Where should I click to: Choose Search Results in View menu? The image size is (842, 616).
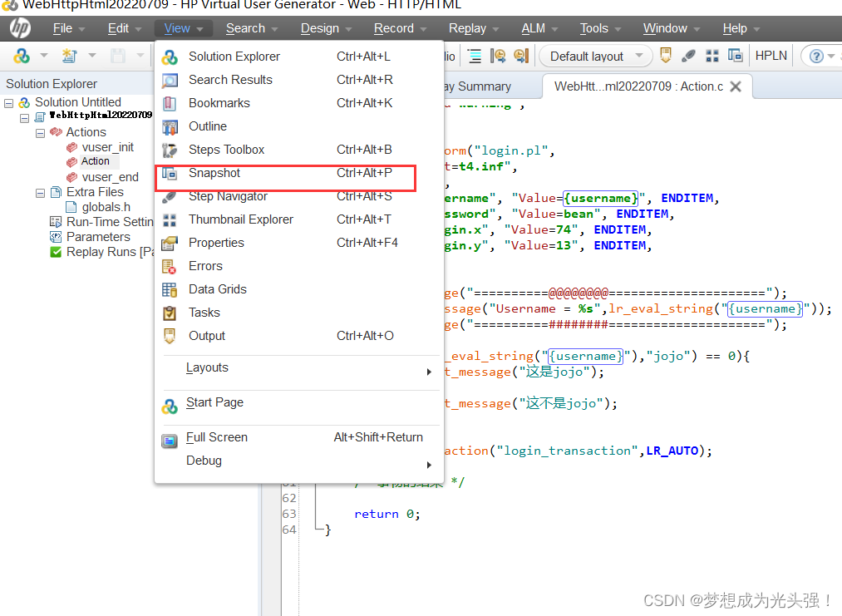(x=298, y=80)
